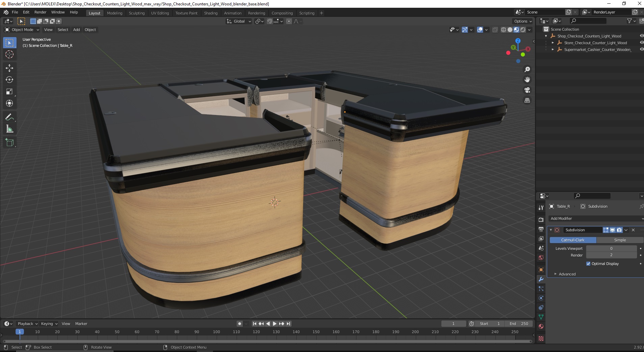Screen dimensions: 644x352
Task: Click the pan view hand icon
Action: point(527,80)
